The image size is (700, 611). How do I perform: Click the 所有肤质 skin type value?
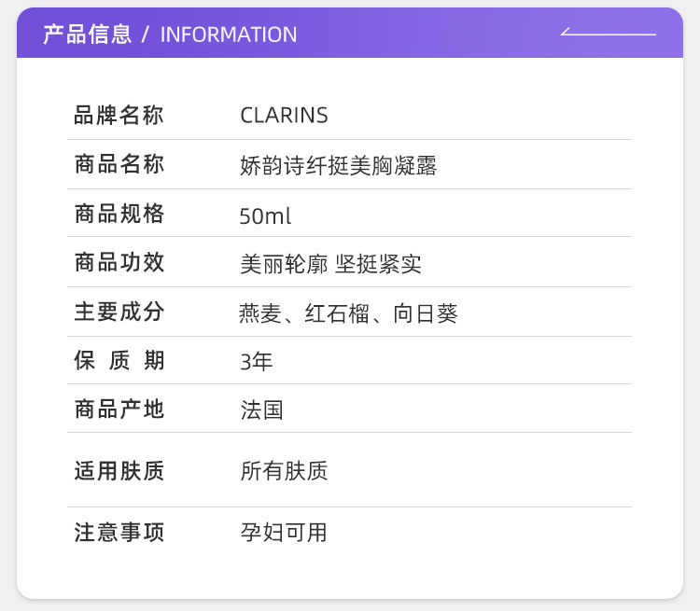[x=284, y=471]
